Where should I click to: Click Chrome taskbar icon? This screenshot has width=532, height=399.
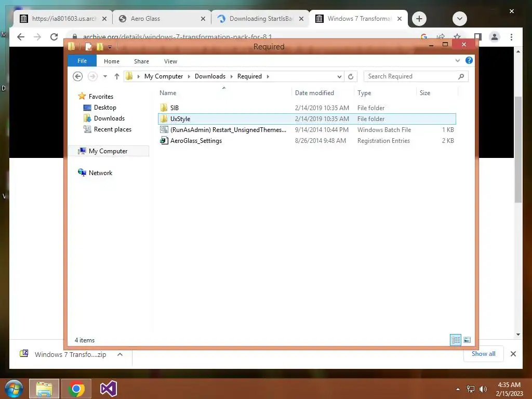tap(76, 389)
